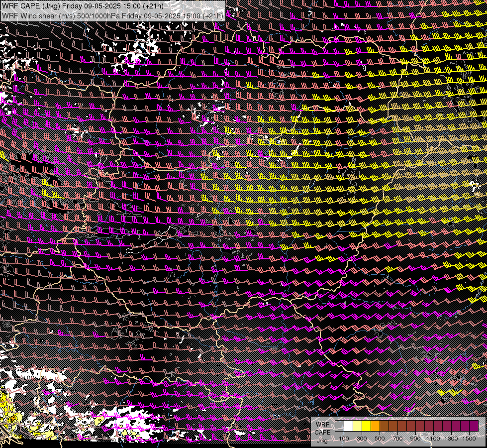Select the bright yellow CAPE legend swatch
The width and height of the screenshot is (487, 448).
367,426
